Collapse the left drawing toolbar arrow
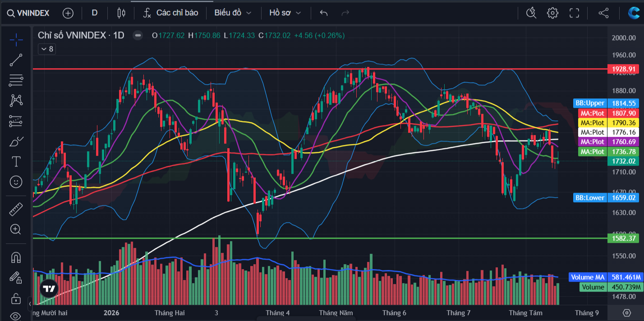Viewport: 644px width, 321px height. pos(30,303)
